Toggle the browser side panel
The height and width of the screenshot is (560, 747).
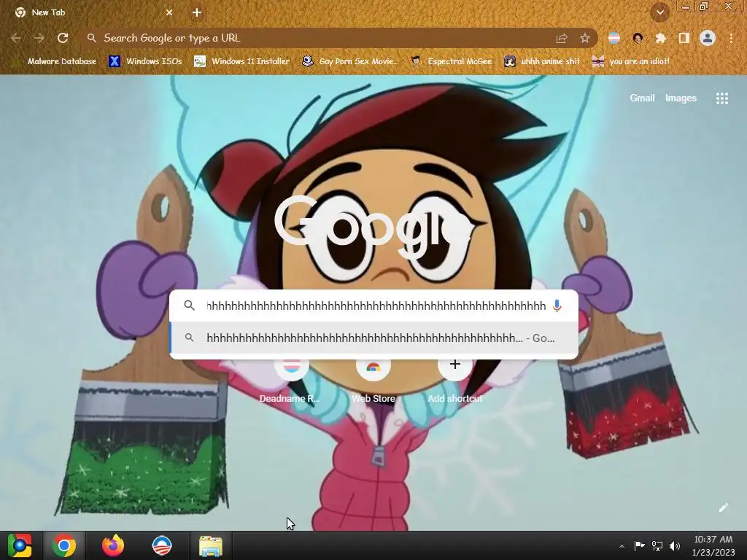[684, 38]
